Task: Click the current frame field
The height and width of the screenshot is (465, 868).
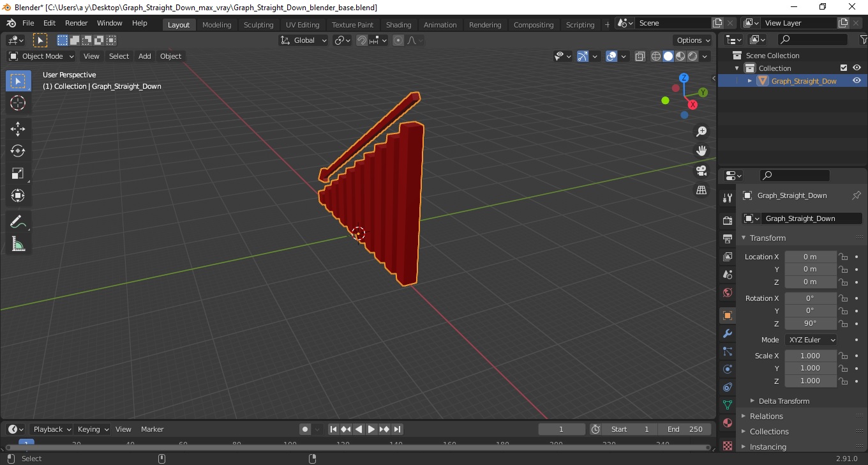Action: click(562, 429)
